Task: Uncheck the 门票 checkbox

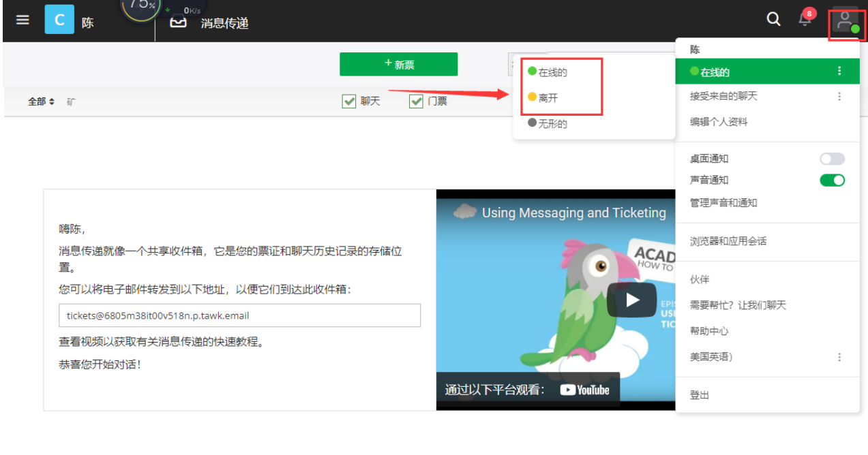Action: coord(416,101)
